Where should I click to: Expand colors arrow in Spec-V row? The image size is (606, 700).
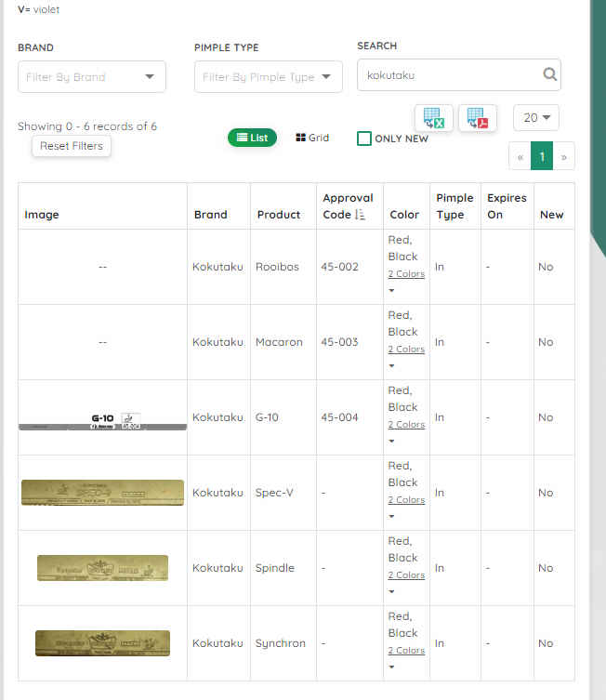(391, 517)
